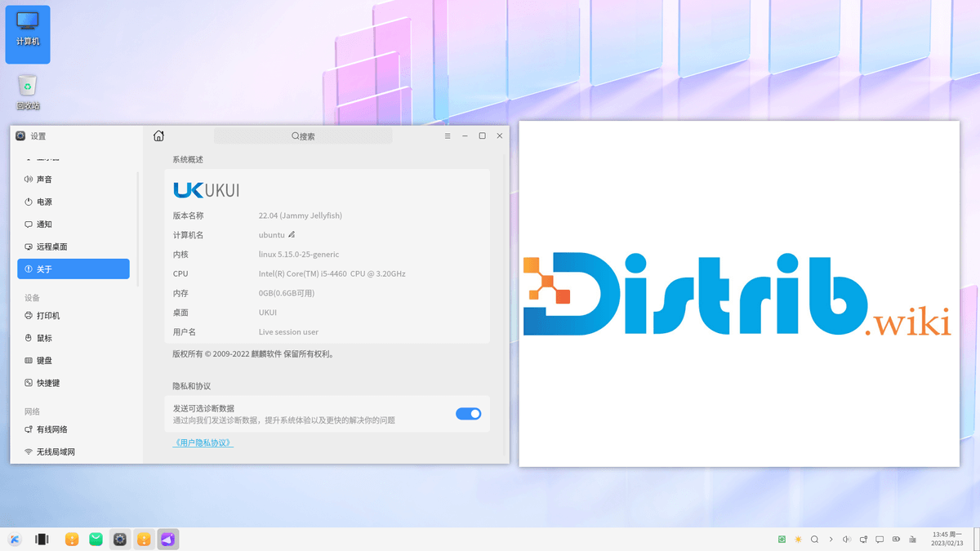
Task: Click orange icon right of gear icon
Action: (144, 540)
